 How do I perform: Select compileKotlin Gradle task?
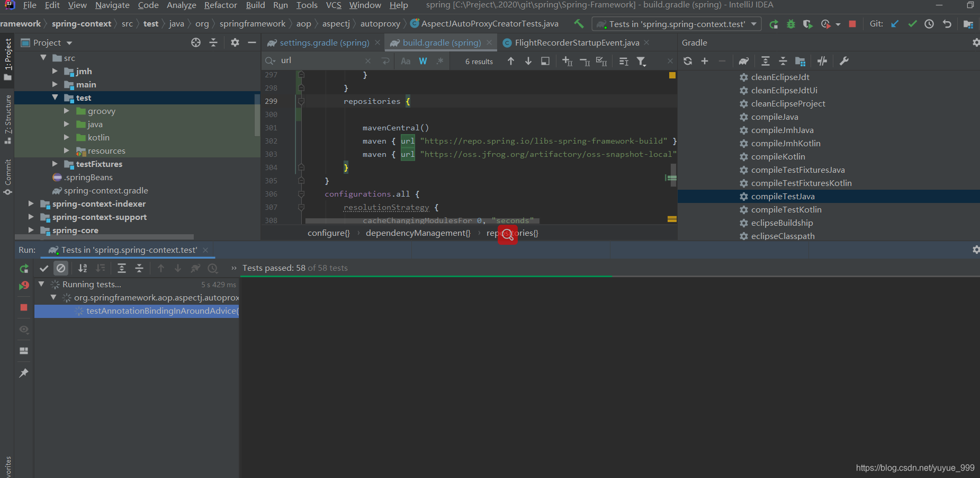tap(778, 157)
